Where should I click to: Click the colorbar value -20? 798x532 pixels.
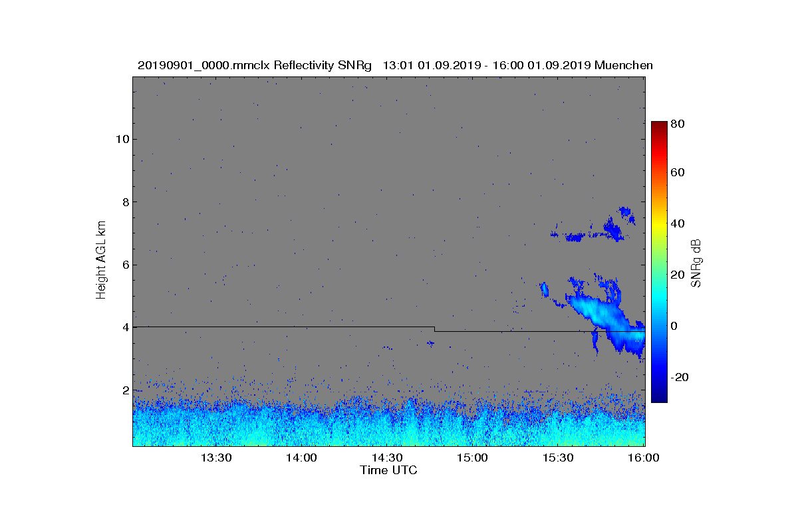(680, 377)
